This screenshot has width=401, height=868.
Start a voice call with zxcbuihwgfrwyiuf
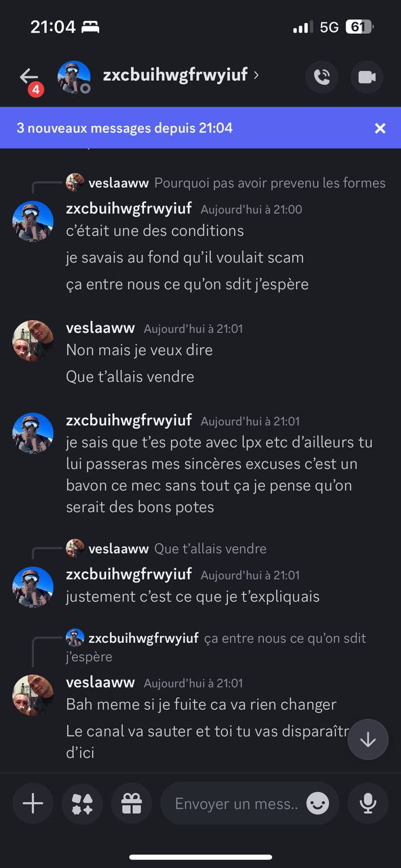pos(322,77)
